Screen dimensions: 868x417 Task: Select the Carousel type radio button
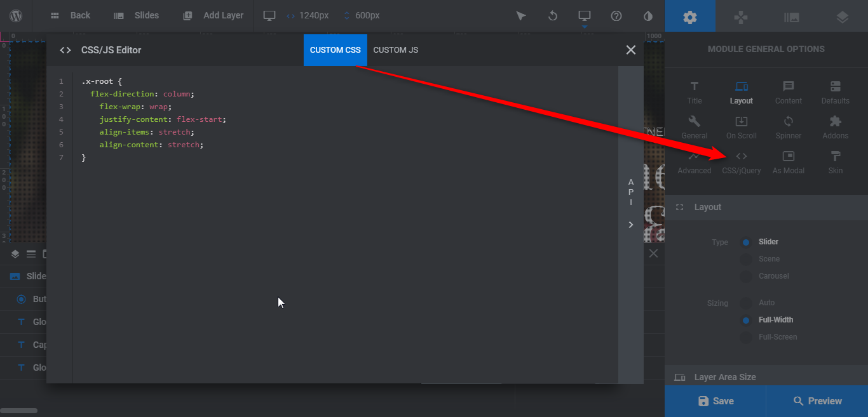tap(747, 276)
